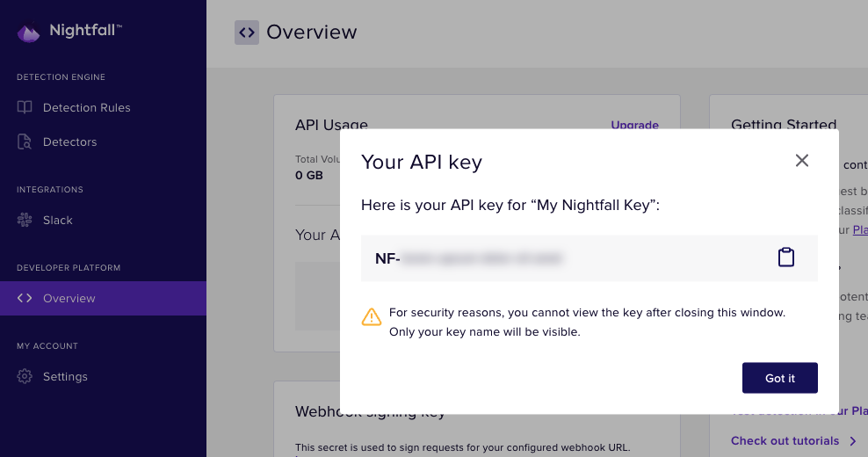This screenshot has width=868, height=457.
Task: Click the Your API key dialog title
Action: click(x=422, y=162)
